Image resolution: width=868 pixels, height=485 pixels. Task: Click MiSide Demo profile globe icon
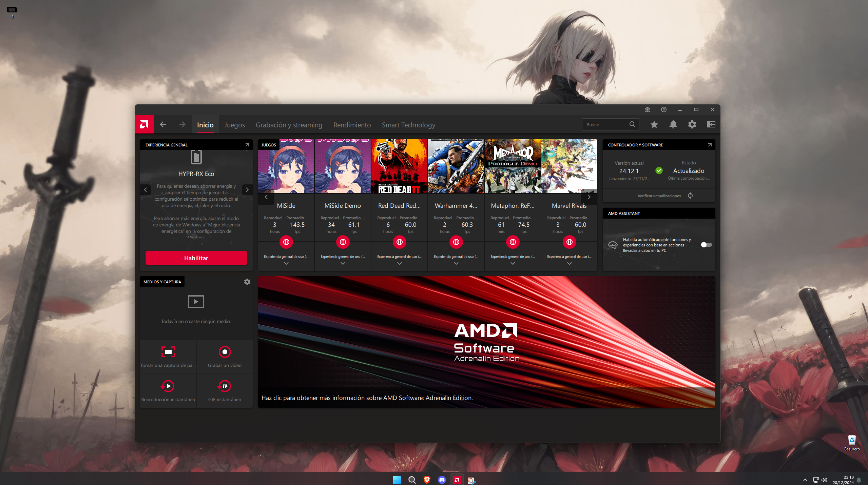point(343,242)
